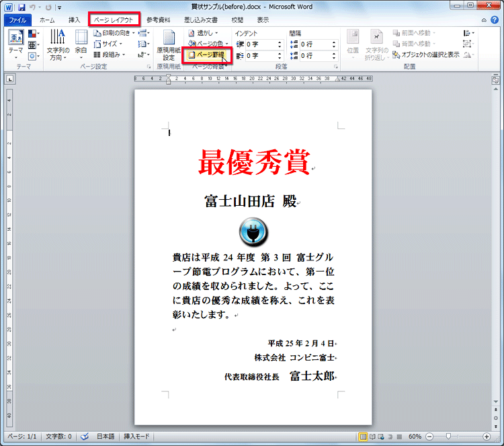
Task: Select Full Screen Reading view button
Action: tap(372, 437)
